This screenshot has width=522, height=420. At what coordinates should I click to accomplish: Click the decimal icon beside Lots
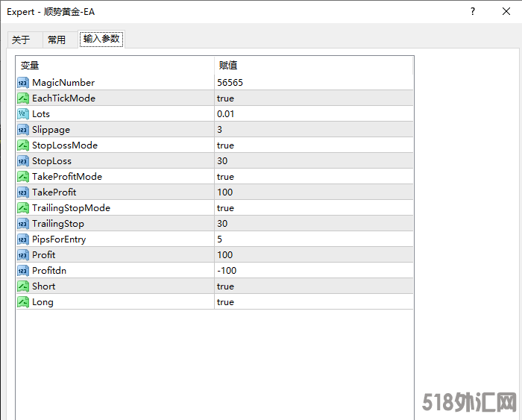click(x=23, y=114)
